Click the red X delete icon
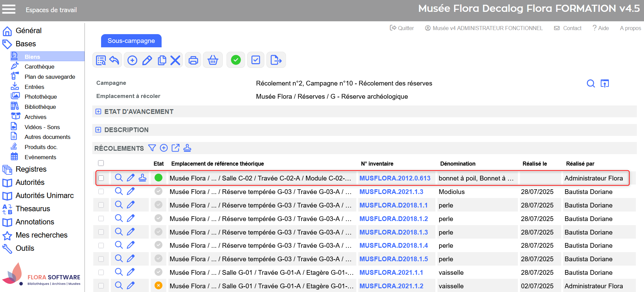 [175, 60]
